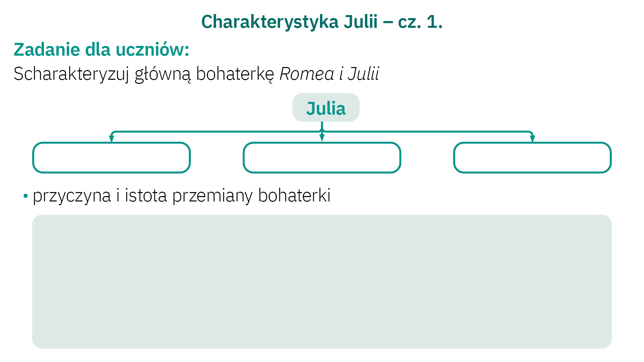This screenshot has height=362, width=644.
Task: Click the word 'Charakterystyka' in the slide title
Action: (x=270, y=22)
